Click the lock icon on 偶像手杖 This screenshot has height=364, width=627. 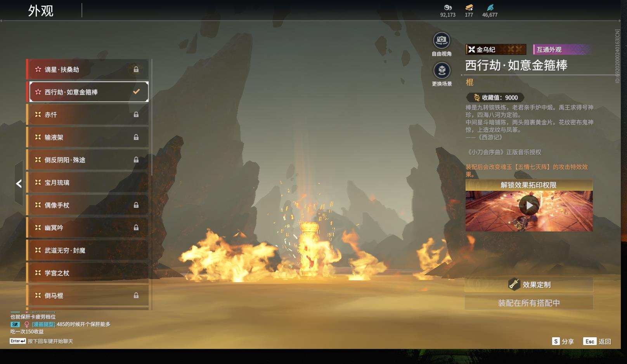click(x=136, y=205)
